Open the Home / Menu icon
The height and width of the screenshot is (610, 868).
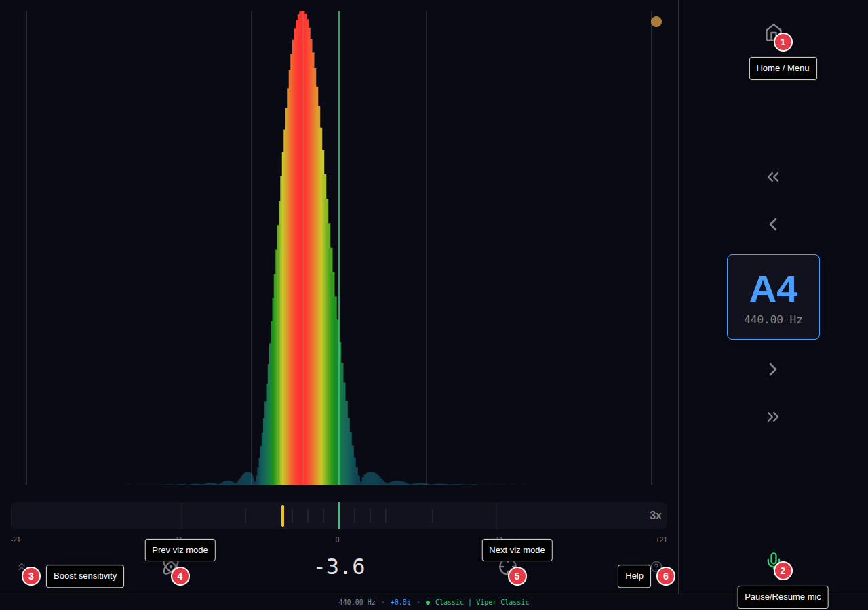773,32
